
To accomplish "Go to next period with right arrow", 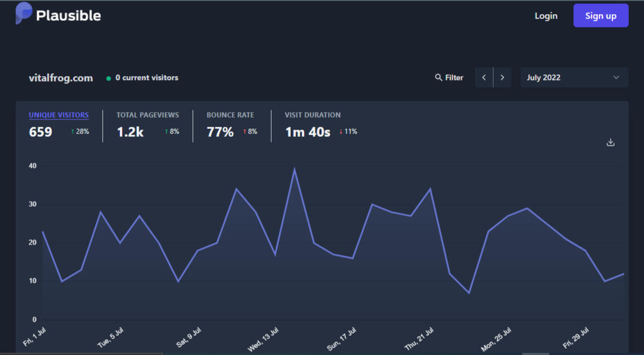I will click(502, 78).
